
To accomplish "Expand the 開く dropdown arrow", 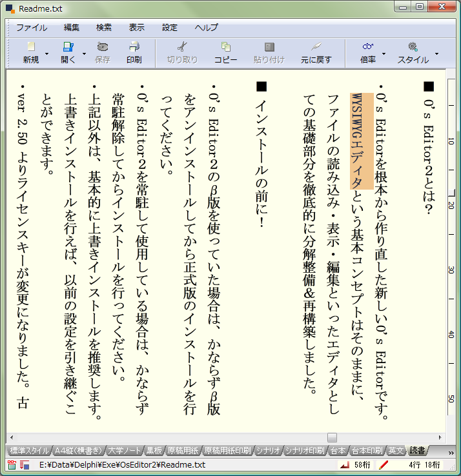I will pos(84,54).
